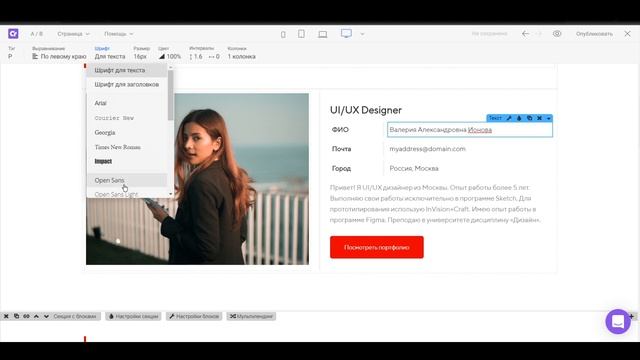
Task: Move section down with arrow icon
Action: pyautogui.click(x=46, y=316)
